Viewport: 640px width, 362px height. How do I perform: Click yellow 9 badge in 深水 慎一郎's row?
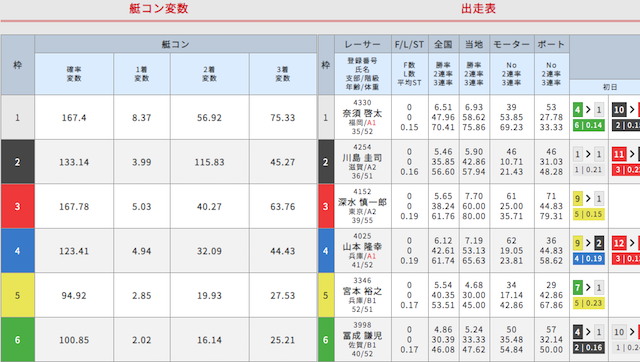point(577,199)
